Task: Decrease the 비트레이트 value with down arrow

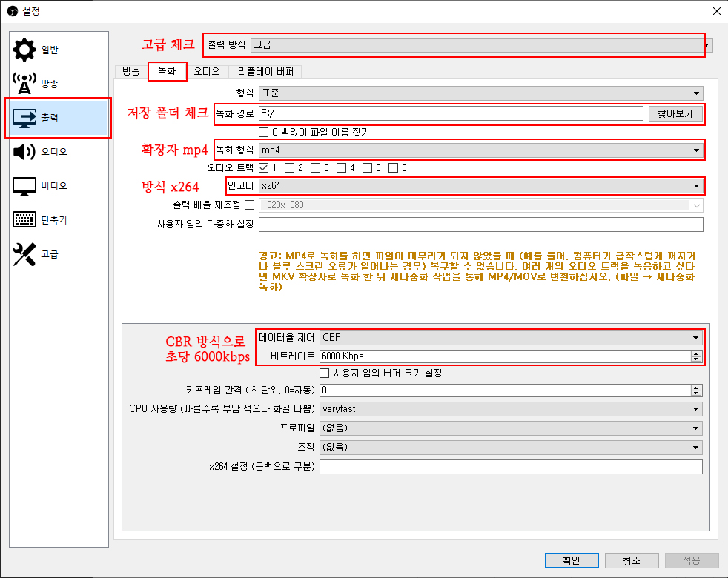Action: pos(695,359)
